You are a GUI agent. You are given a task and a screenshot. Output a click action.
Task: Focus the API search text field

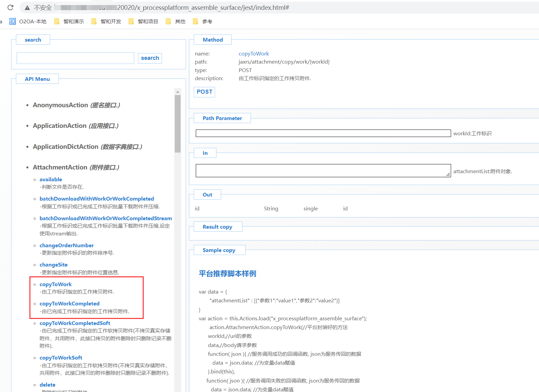75,58
